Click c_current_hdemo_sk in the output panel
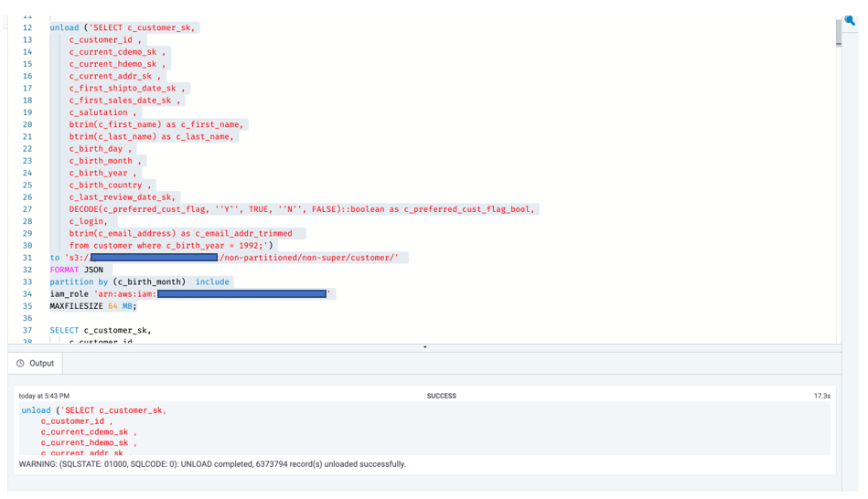 (84, 442)
